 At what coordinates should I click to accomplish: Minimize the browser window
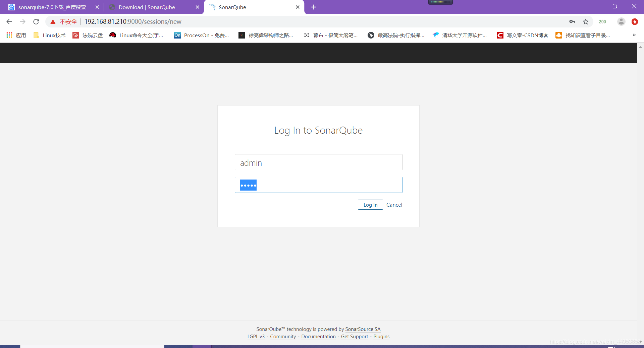pos(596,6)
